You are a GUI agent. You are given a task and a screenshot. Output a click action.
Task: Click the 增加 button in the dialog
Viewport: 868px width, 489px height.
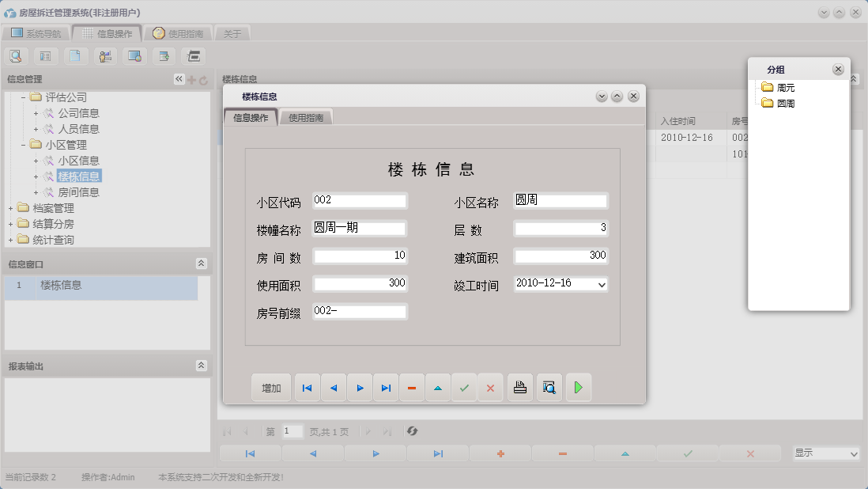point(270,387)
